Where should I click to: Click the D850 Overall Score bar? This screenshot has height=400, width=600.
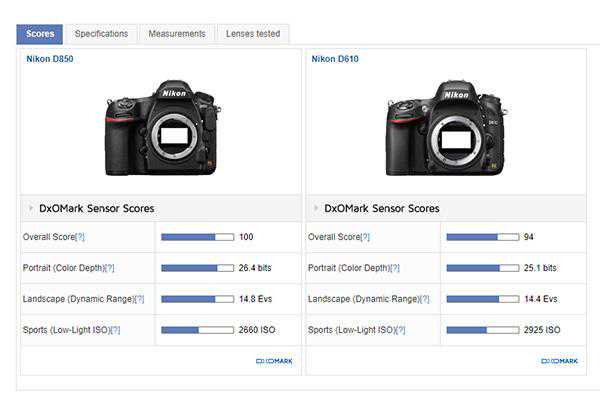tap(197, 237)
